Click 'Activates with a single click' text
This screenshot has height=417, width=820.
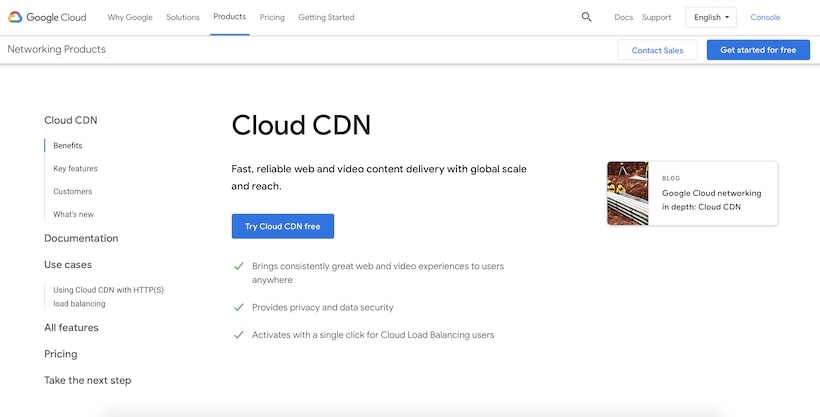[x=373, y=335]
